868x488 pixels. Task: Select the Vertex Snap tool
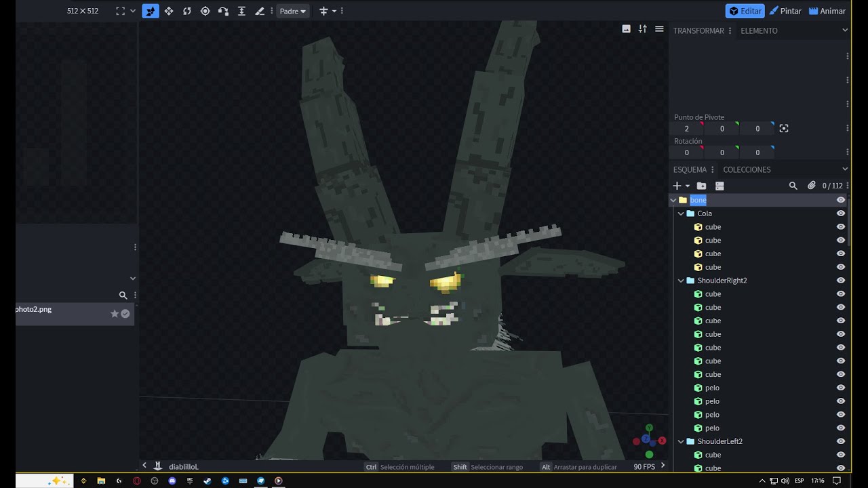click(x=223, y=11)
